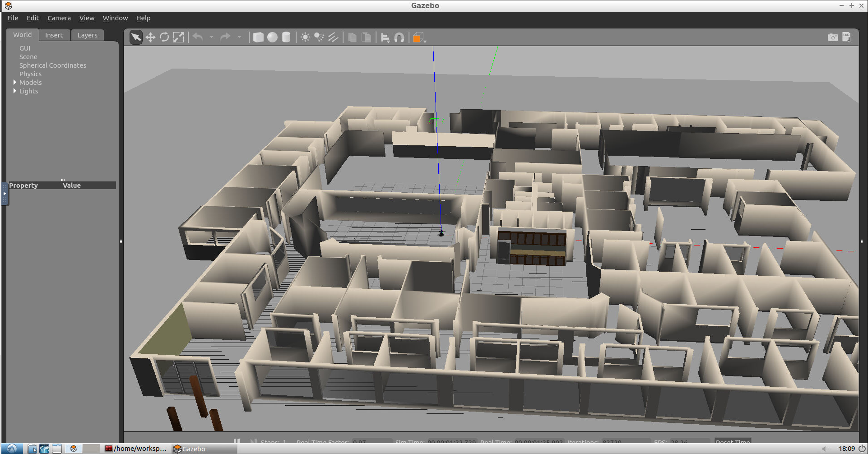This screenshot has width=868, height=454.
Task: Click the copy icon in toolbar
Action: [x=353, y=37]
